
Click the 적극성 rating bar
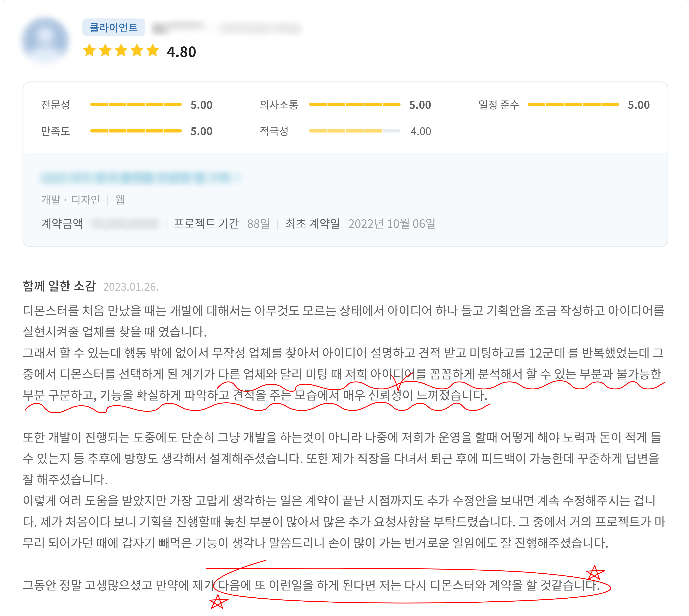click(354, 131)
